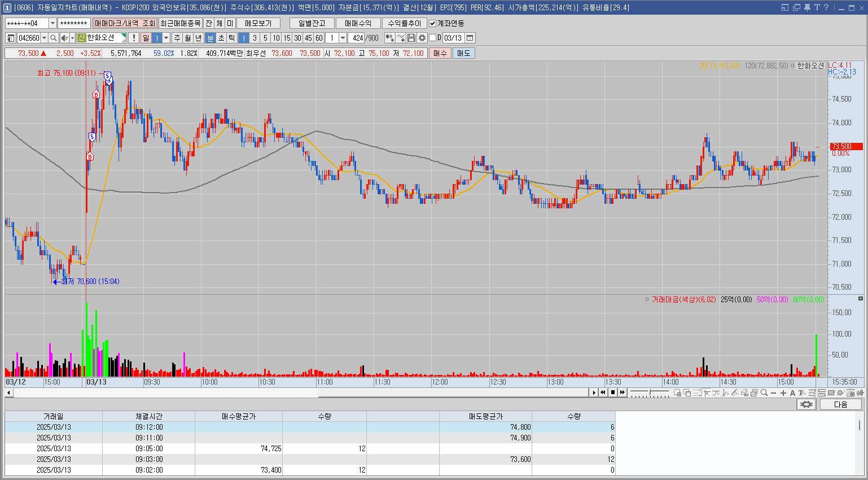Toggle the D date checkbox
This screenshot has width=868, height=480.
[x=432, y=38]
